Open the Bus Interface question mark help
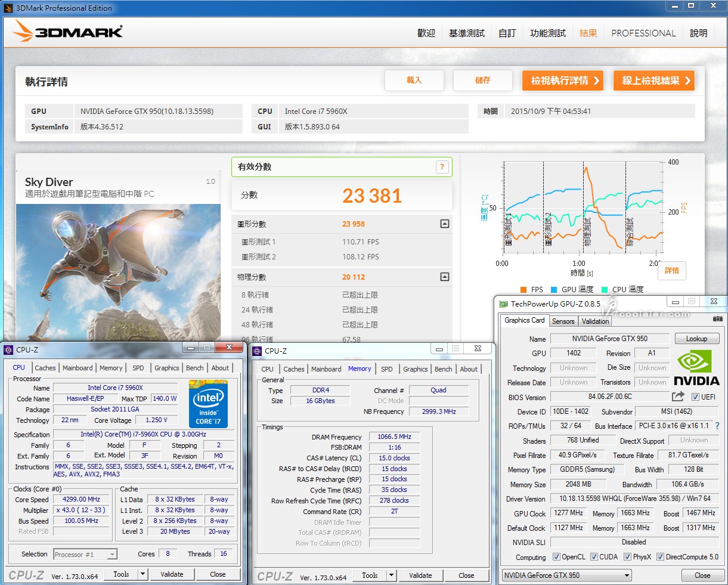This screenshot has width=728, height=585. tap(717, 426)
